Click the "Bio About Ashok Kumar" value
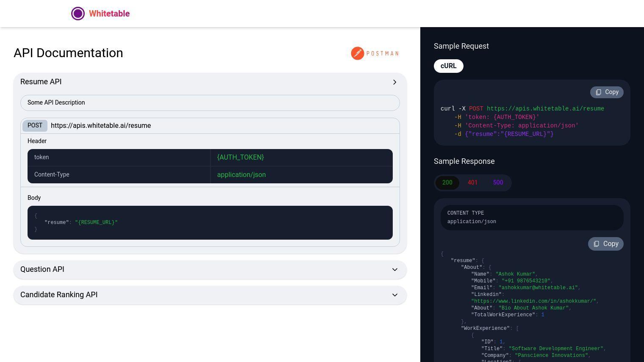 click(x=534, y=308)
